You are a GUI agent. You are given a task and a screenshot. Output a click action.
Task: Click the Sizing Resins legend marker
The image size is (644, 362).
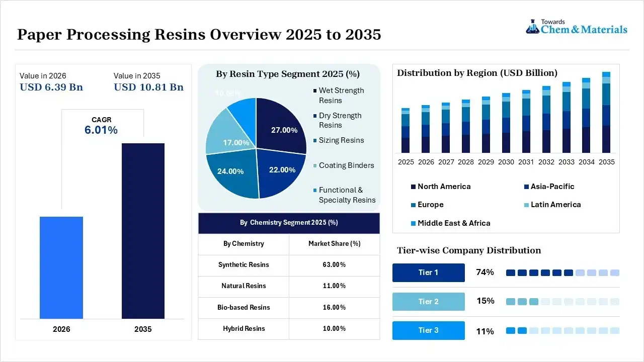tap(314, 140)
